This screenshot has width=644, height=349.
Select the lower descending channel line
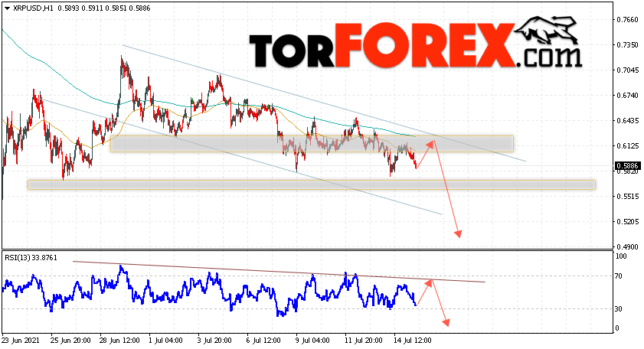pos(242,157)
